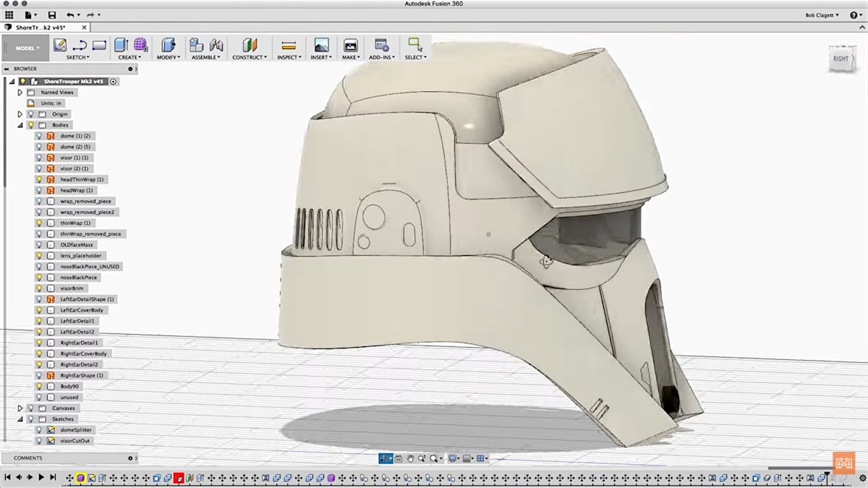Close the ShoreTr...k2 v45* document tab
Screen dimensions: 868x488
(x=82, y=27)
